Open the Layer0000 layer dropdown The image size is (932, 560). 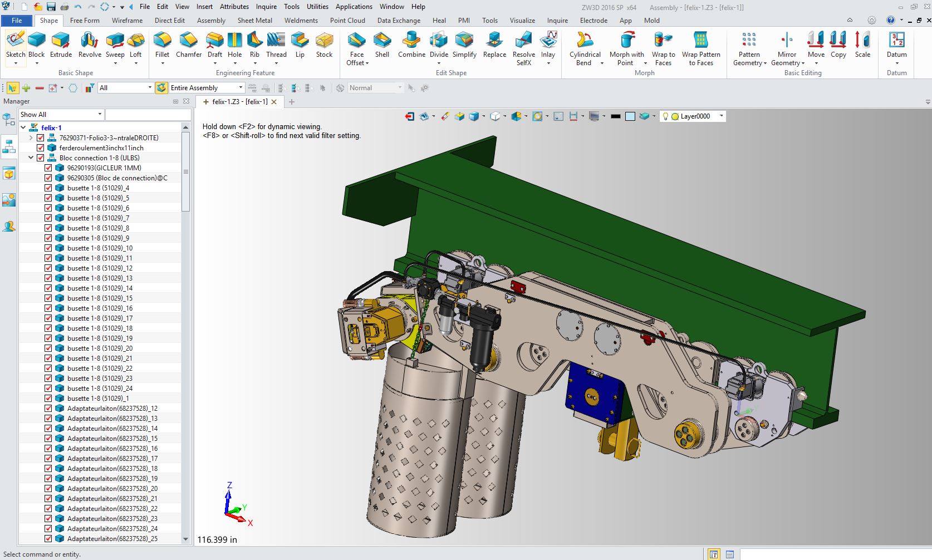pyautogui.click(x=721, y=116)
